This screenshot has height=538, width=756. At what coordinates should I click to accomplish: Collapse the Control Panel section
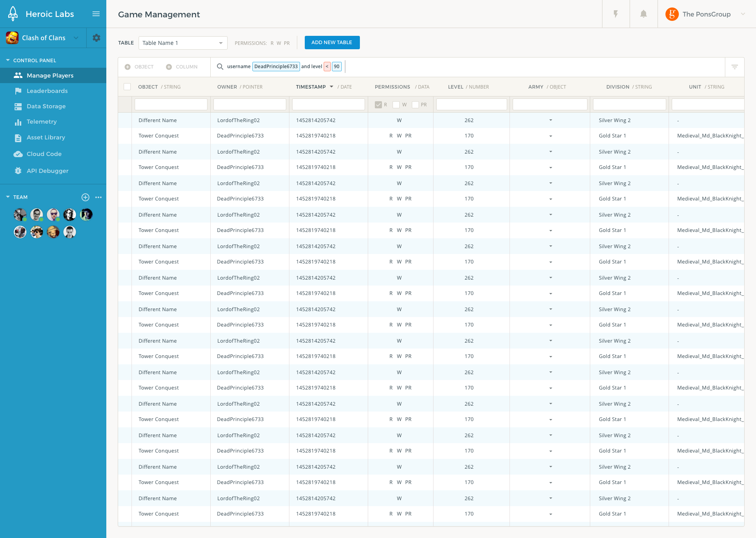(x=8, y=60)
